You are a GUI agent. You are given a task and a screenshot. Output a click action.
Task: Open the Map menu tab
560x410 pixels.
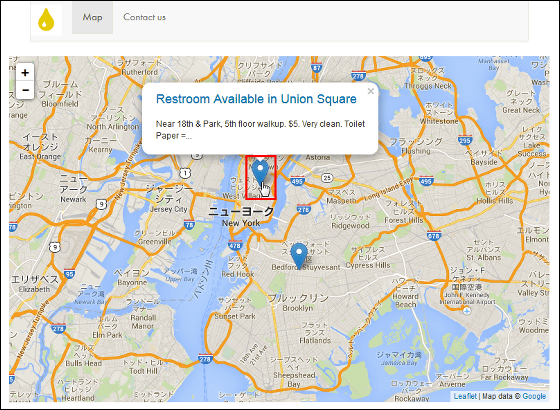click(x=92, y=18)
